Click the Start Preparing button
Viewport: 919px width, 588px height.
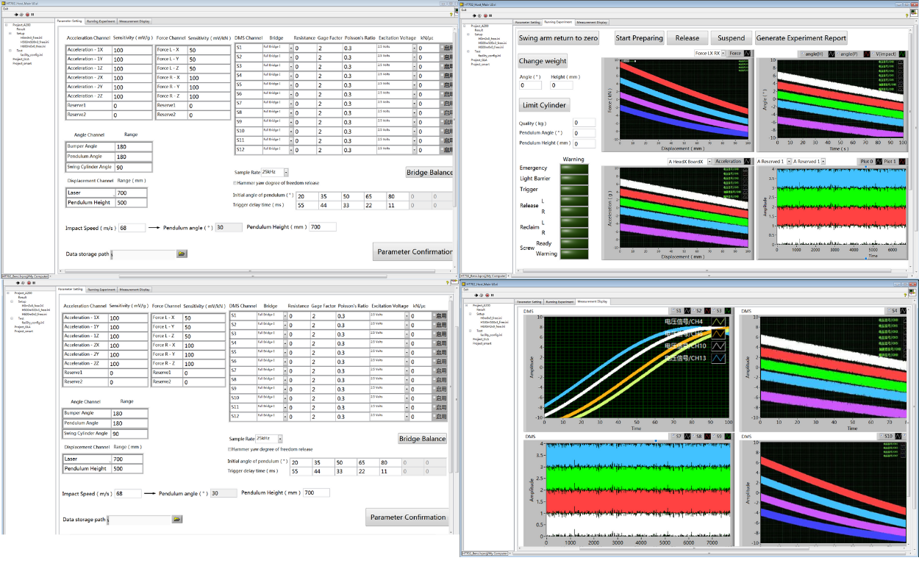[638, 38]
